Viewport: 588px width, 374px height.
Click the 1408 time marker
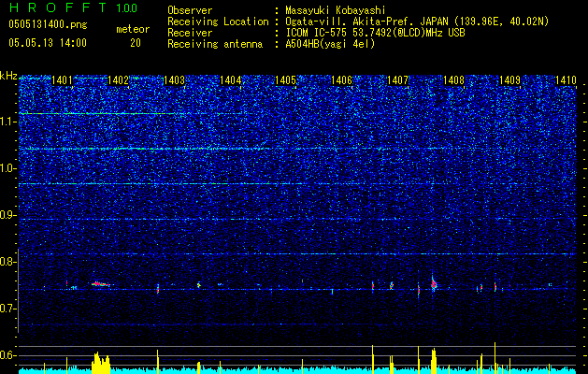(453, 80)
